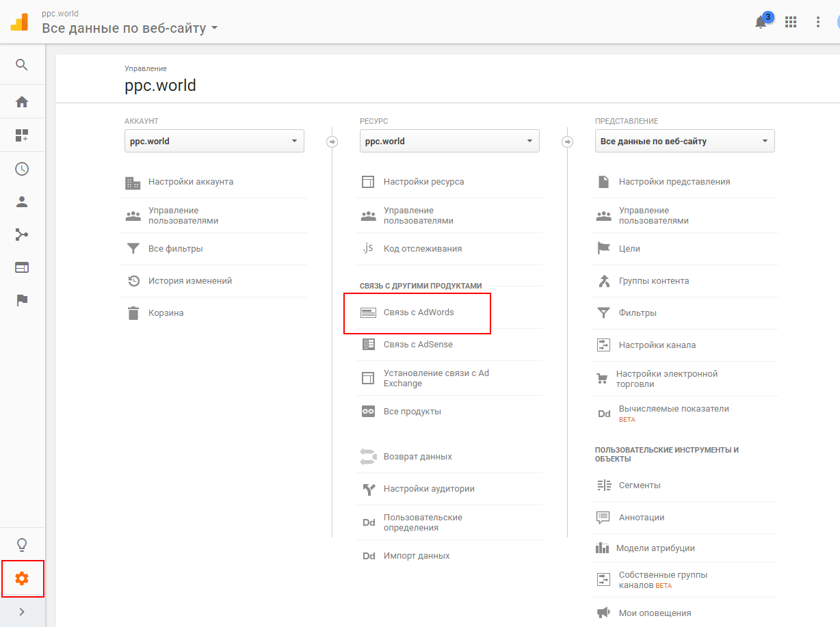Open notifications bell icon

[x=761, y=22]
